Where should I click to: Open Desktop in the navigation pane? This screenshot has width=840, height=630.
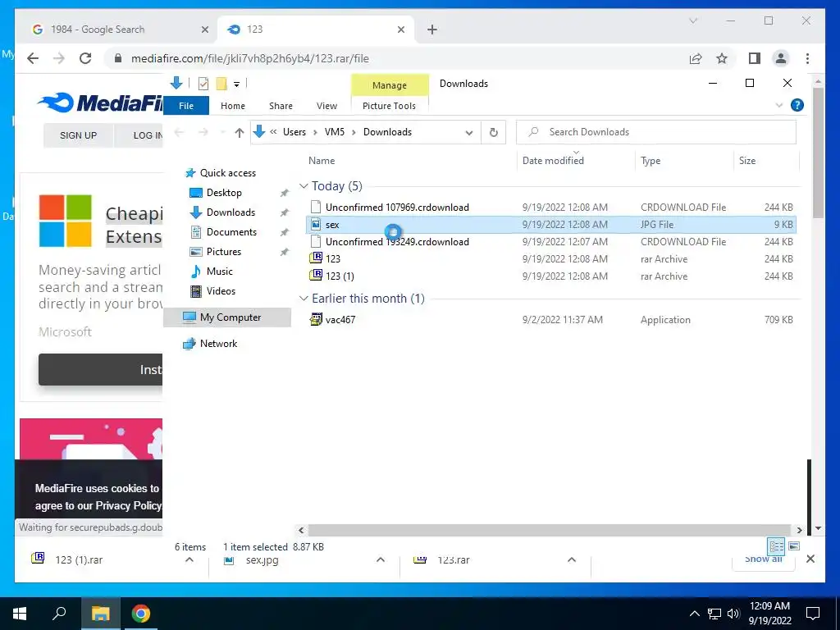pos(224,192)
